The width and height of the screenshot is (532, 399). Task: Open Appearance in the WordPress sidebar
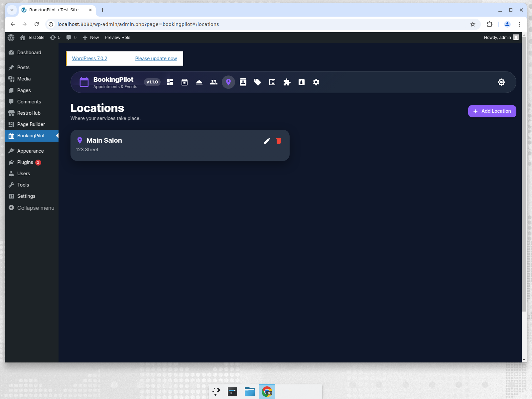tap(32, 151)
